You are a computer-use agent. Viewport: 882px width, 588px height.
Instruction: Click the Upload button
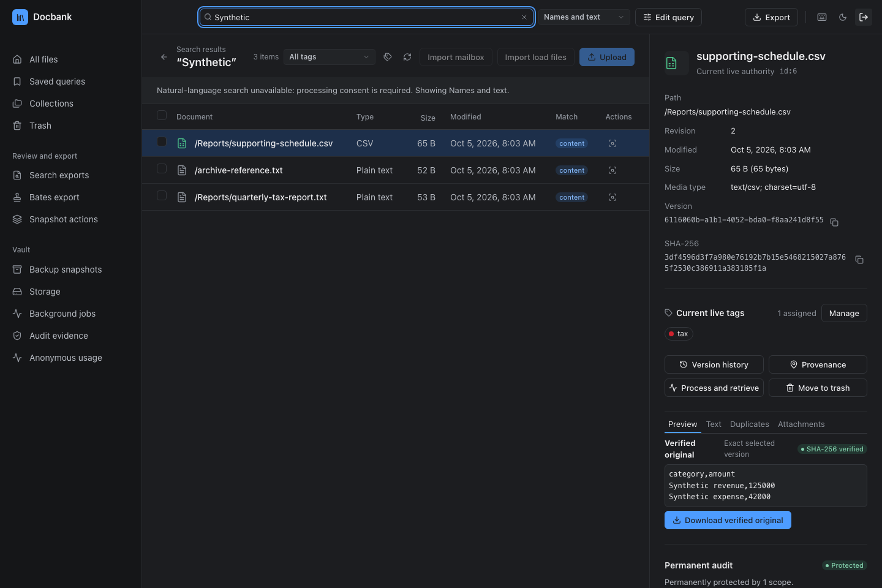coord(607,57)
